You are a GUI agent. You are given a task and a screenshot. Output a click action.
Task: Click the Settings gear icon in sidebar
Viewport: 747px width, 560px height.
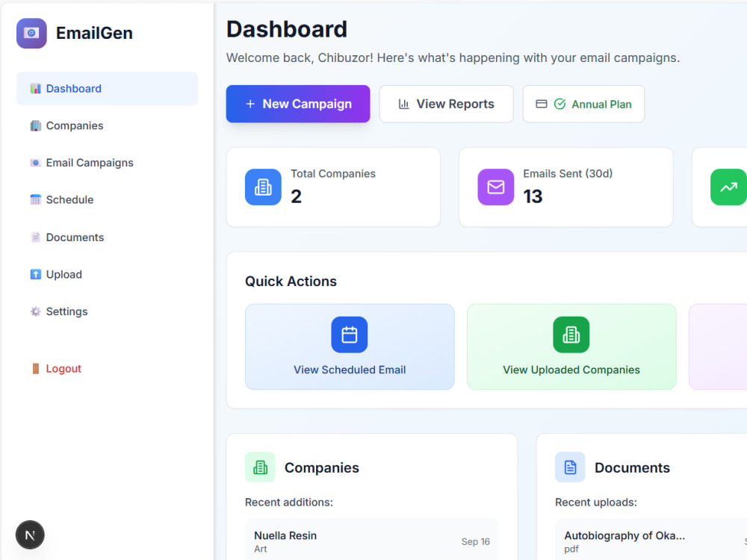click(x=36, y=311)
